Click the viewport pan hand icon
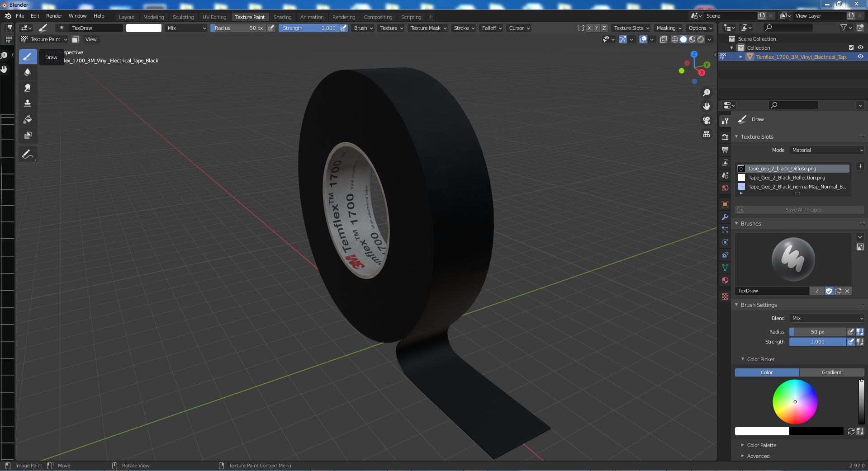 (706, 106)
